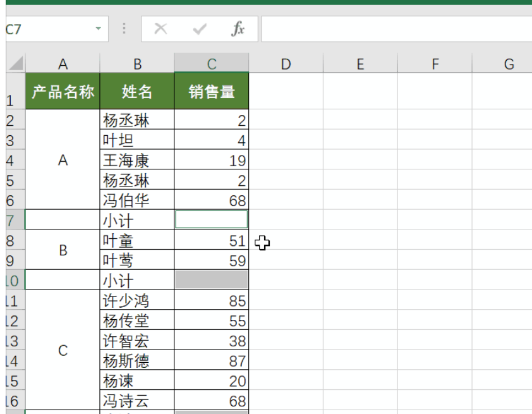532x414 pixels.
Task: Click the 姓名 header cell
Action: point(137,91)
